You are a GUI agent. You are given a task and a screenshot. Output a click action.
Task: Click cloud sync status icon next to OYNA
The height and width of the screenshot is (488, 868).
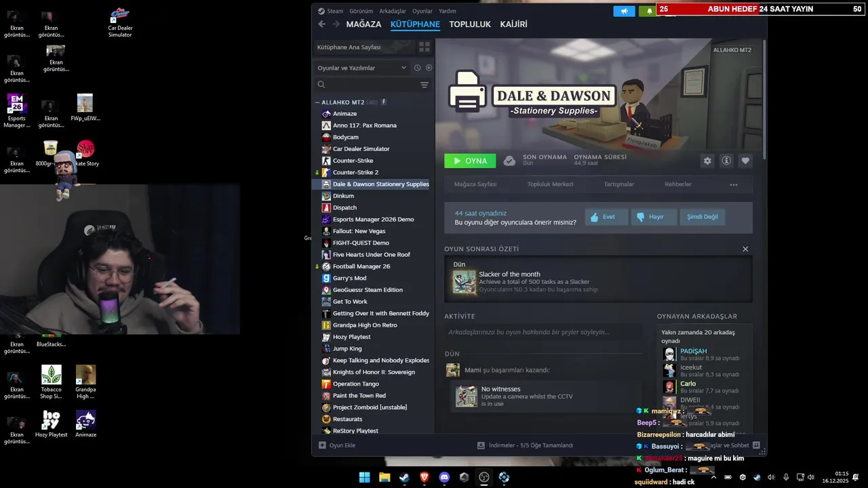click(509, 161)
